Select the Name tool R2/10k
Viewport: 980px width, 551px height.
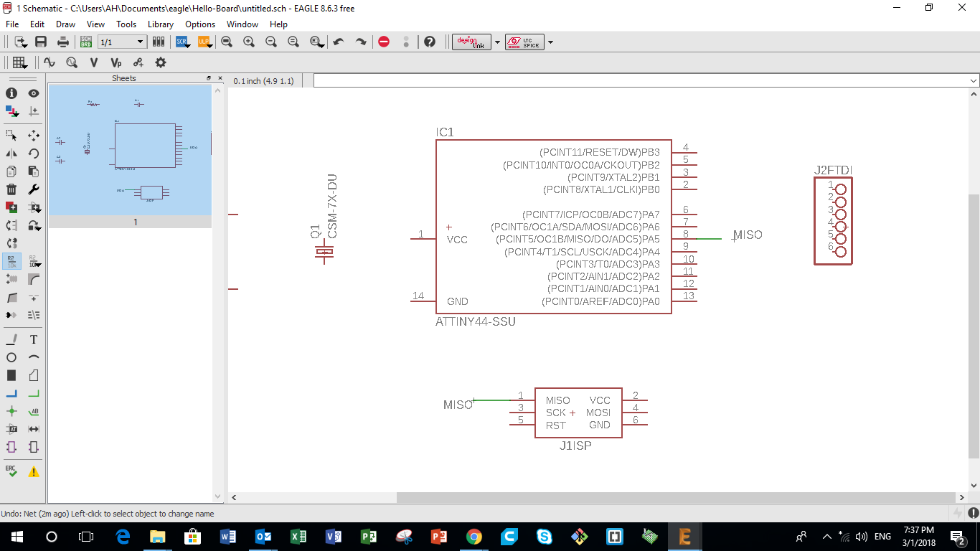point(11,261)
